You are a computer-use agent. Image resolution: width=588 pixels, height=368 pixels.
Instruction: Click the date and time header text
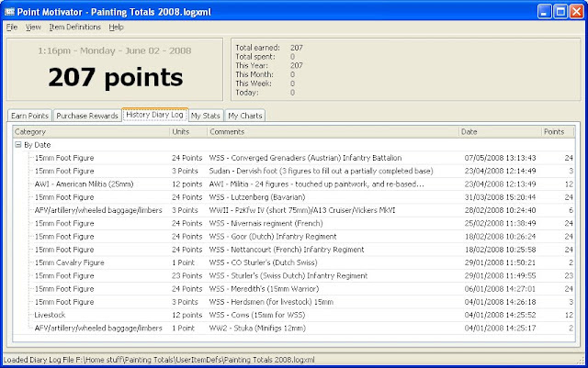pos(114,50)
